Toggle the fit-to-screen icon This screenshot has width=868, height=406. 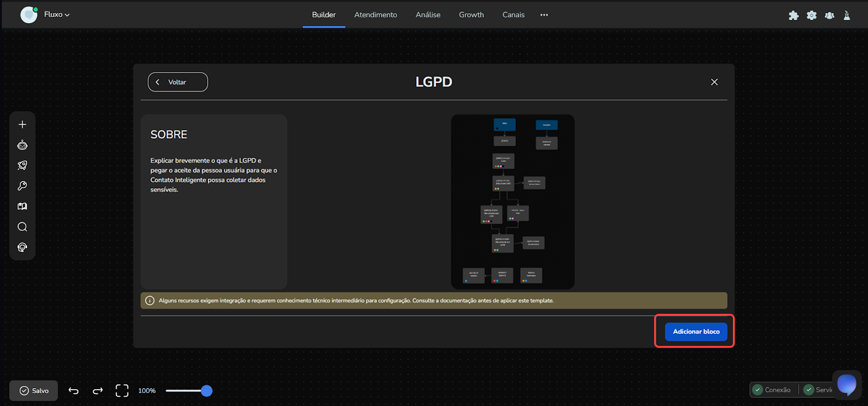click(x=122, y=391)
